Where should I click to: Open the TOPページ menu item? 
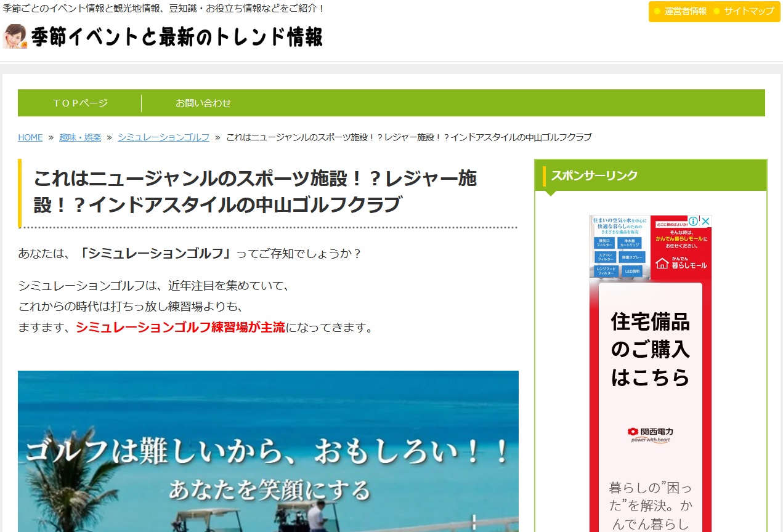[x=80, y=103]
